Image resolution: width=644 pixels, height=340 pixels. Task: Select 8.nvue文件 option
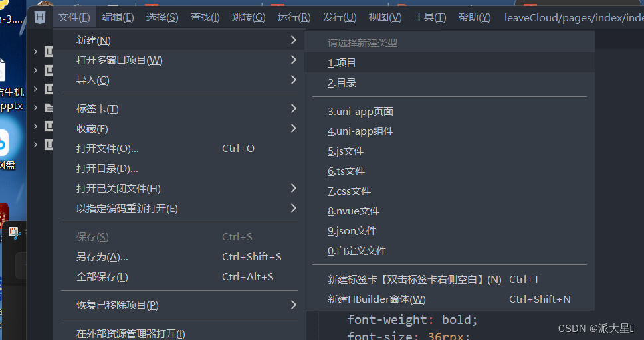coord(449,211)
